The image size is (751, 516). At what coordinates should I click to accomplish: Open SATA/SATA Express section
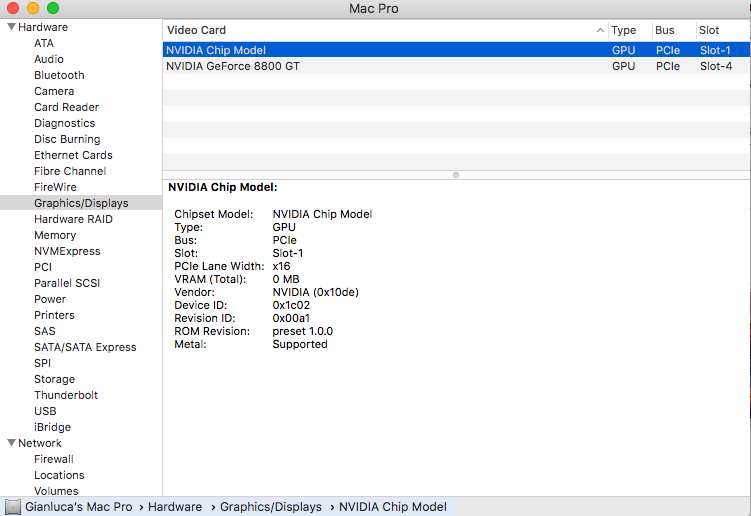(85, 347)
